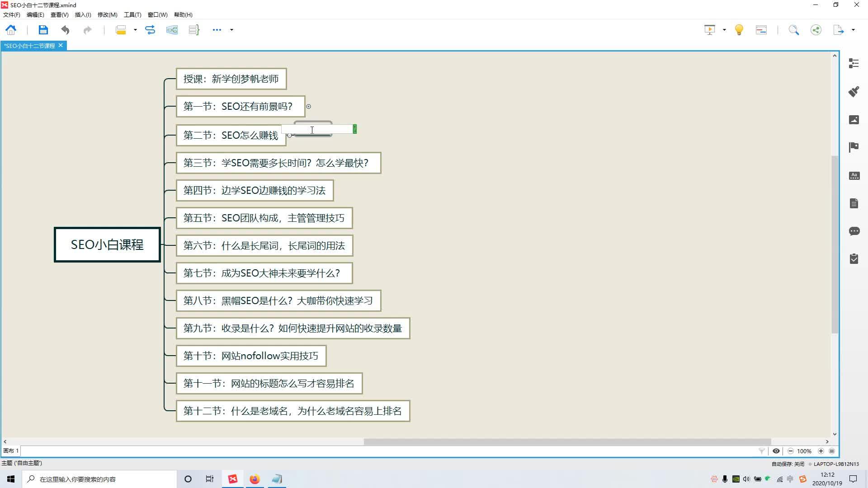This screenshot has height=488, width=868.
Task: Open the Notes panel icon
Action: coord(854,203)
